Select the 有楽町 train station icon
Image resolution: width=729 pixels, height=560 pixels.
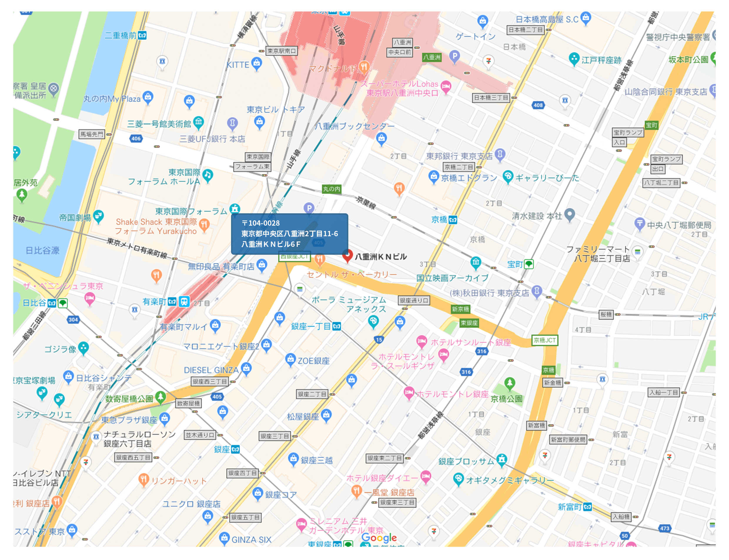(184, 301)
